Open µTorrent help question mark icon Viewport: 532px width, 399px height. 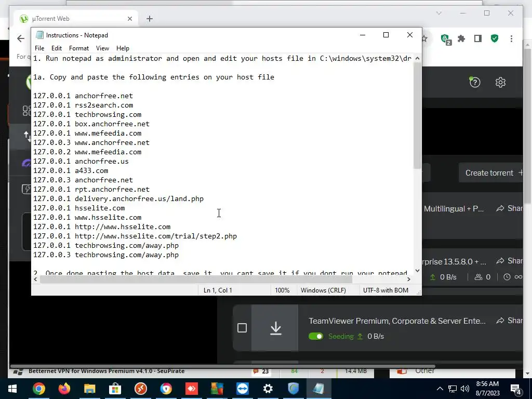pos(475,82)
